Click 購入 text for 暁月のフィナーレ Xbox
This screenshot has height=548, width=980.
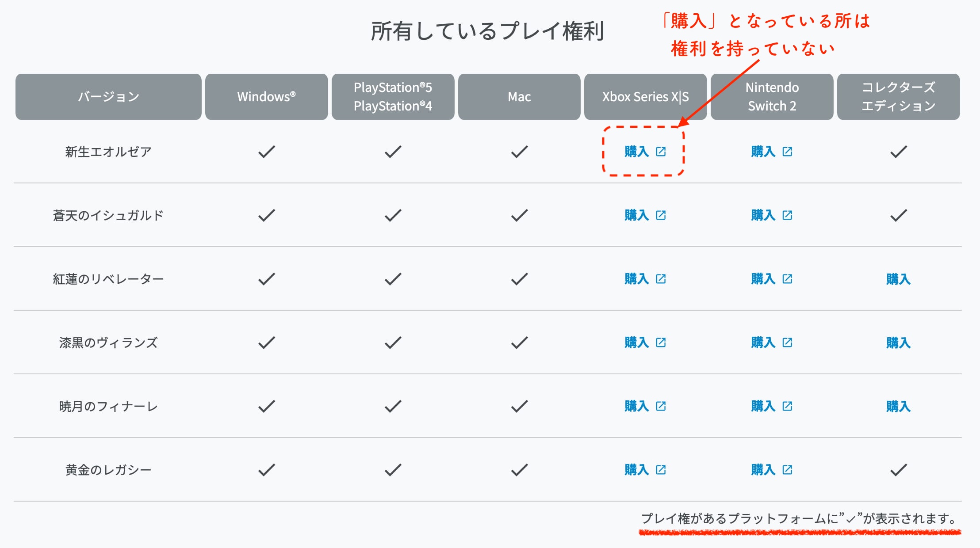pos(637,406)
